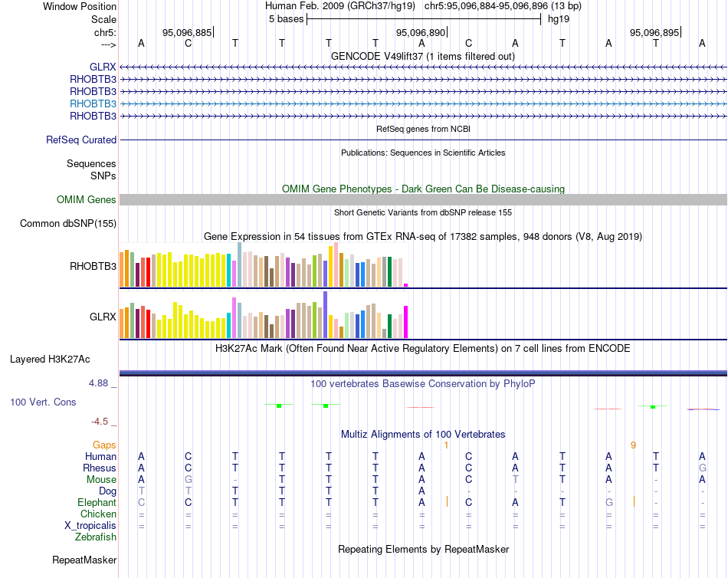
Task: Click the RHOBTB3 GTEx expression bar chart
Action: point(264,264)
